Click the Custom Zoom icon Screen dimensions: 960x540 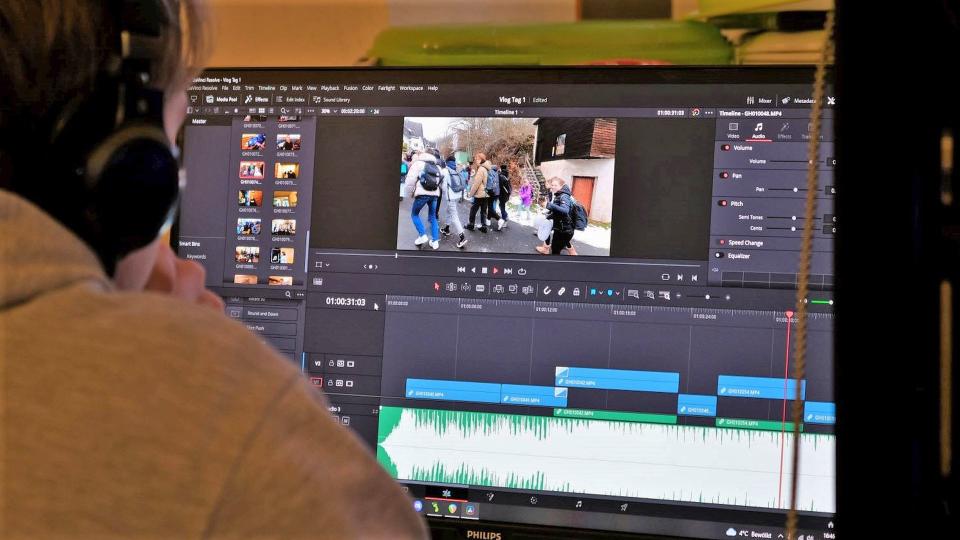coord(665,295)
